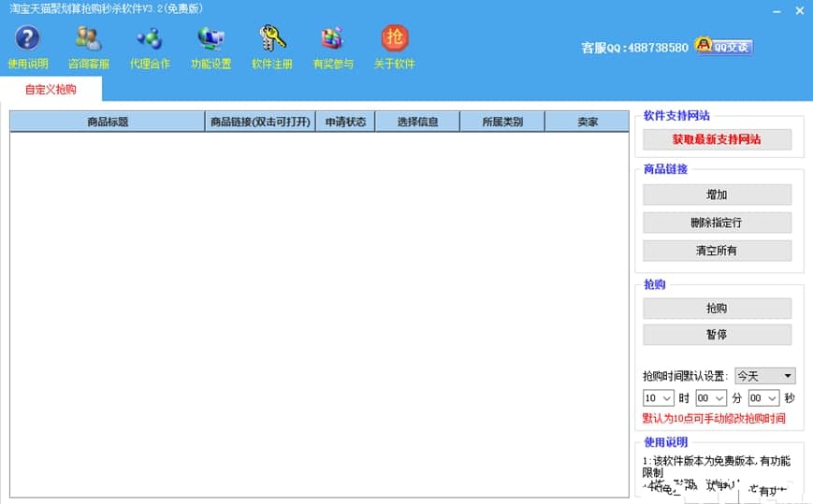
Task: Click the 关于软件 about icon
Action: pyautogui.click(x=394, y=40)
